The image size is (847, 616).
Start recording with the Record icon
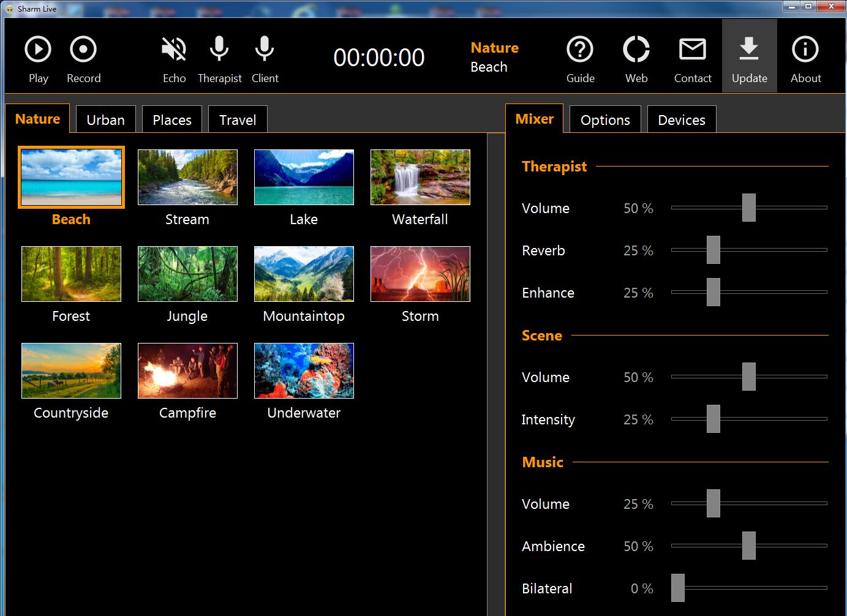pyautogui.click(x=83, y=50)
